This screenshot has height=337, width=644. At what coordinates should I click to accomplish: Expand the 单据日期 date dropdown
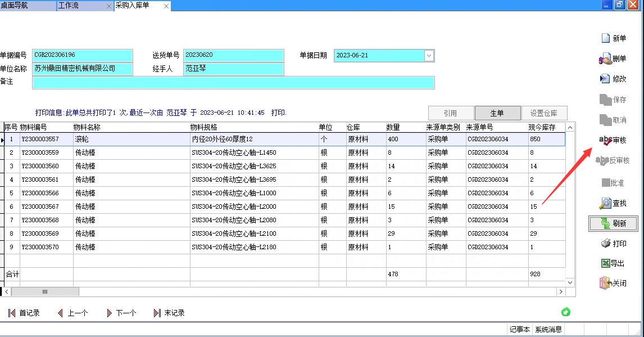(x=429, y=55)
